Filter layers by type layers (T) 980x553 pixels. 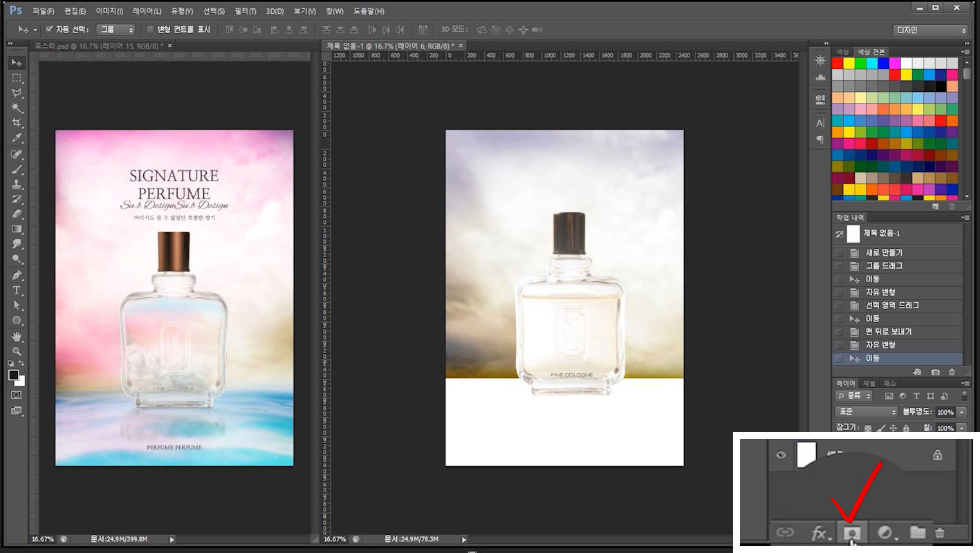pyautogui.click(x=916, y=396)
